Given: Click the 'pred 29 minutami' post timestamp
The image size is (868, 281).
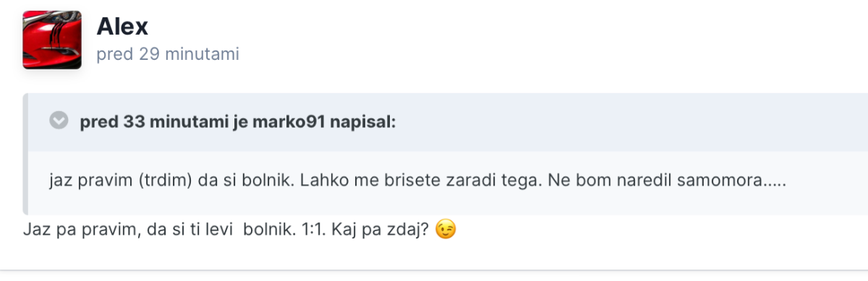Looking at the screenshot, I should pyautogui.click(x=168, y=54).
